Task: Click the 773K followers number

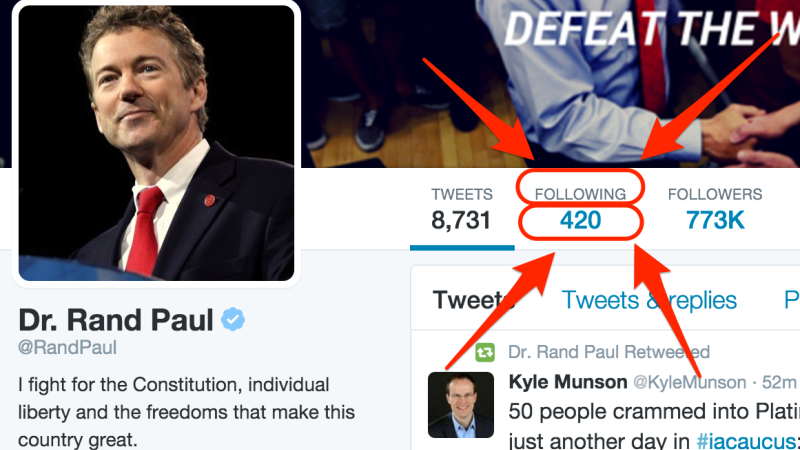Action: 715,220
